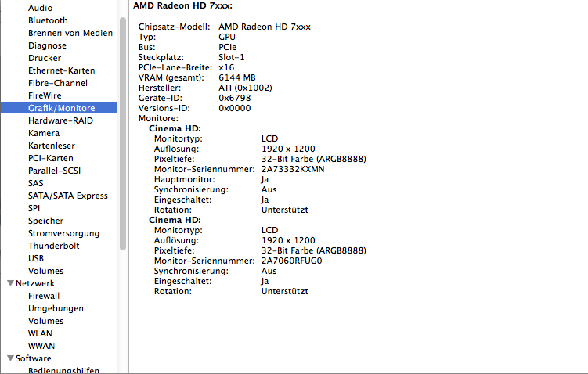Select USB in the sidebar
The width and height of the screenshot is (588, 374).
coord(36,258)
